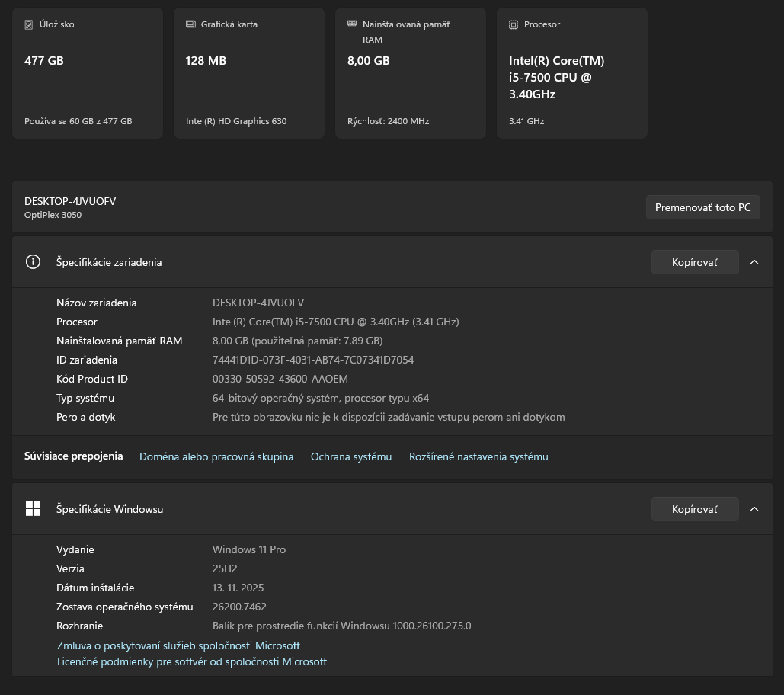
Task: Open Zmluva o poskytovaní služieb Microsoft link
Action: pyautogui.click(x=178, y=645)
